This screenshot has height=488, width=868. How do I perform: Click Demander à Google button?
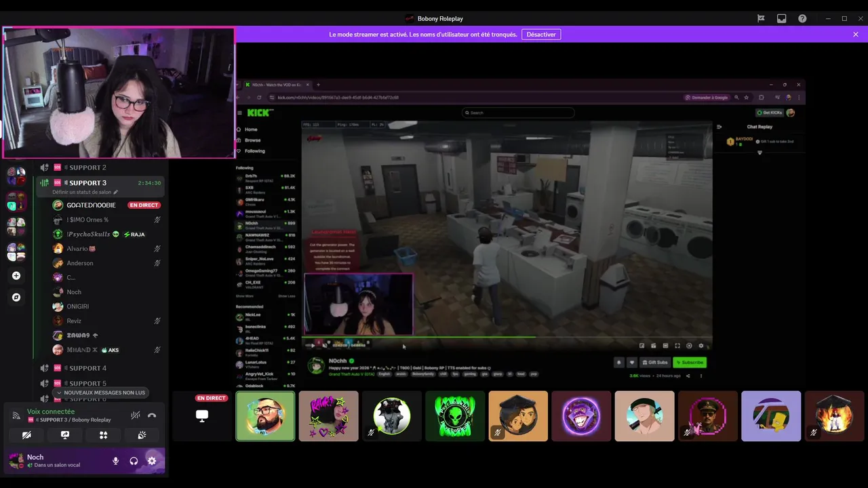coord(707,98)
